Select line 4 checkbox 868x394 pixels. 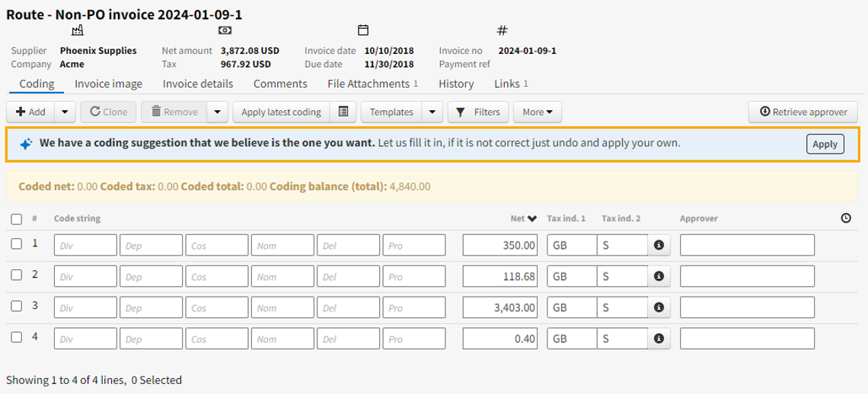[17, 337]
